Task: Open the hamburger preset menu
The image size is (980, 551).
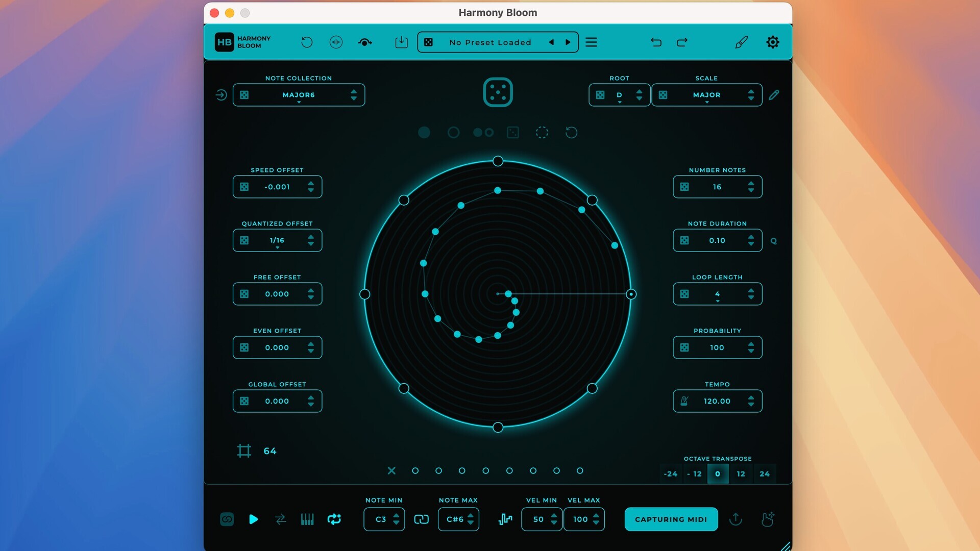Action: pos(591,42)
